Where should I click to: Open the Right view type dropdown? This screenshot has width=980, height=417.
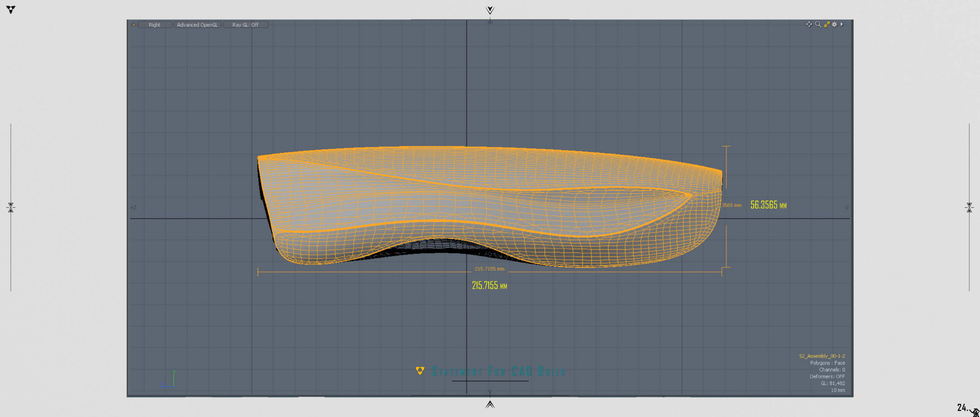click(x=155, y=25)
